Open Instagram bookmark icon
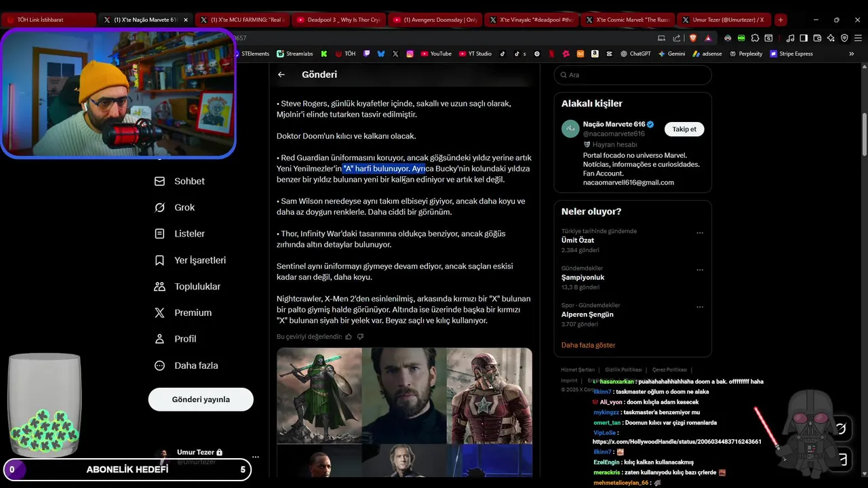 (410, 54)
